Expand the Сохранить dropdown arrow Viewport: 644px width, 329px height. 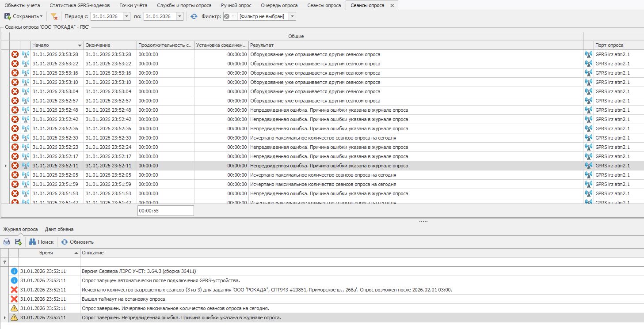coord(42,16)
